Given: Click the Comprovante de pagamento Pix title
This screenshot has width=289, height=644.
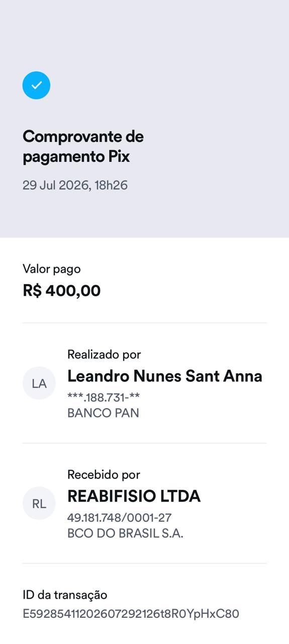Looking at the screenshot, I should pyautogui.click(x=83, y=146).
